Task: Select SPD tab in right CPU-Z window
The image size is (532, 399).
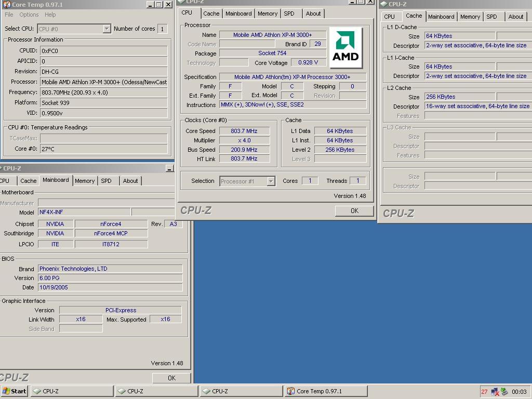Action: (491, 17)
